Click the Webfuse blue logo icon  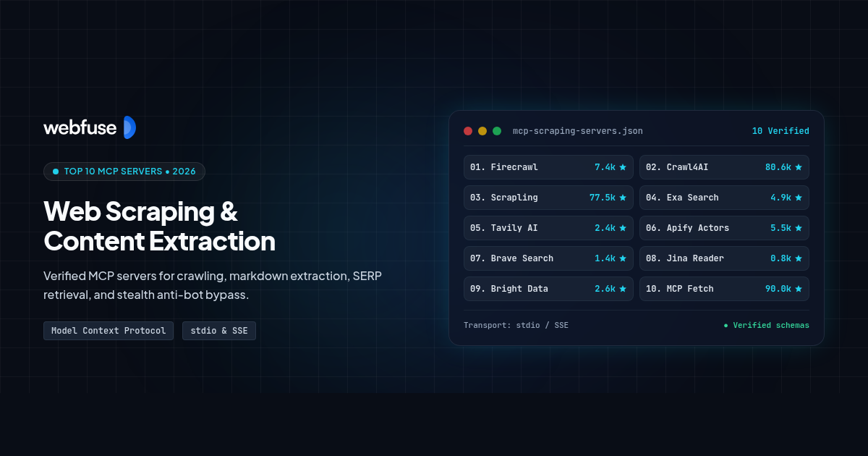[129, 127]
